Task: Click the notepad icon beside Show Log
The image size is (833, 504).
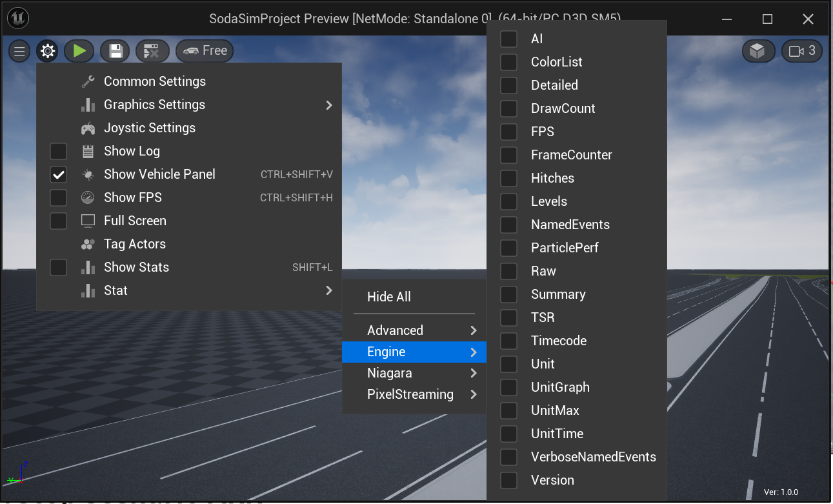Action: 88,151
